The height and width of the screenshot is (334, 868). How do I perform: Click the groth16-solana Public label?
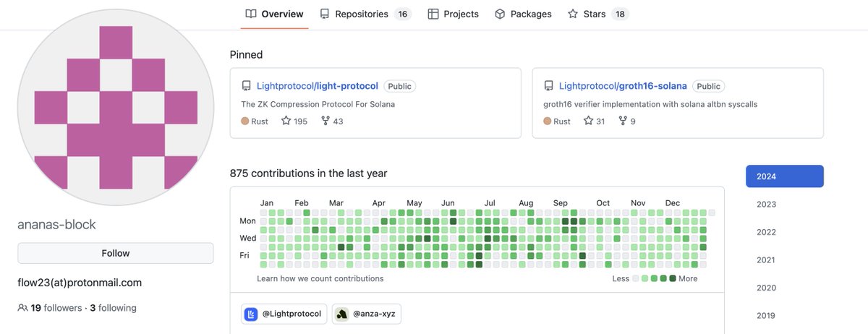[709, 86]
